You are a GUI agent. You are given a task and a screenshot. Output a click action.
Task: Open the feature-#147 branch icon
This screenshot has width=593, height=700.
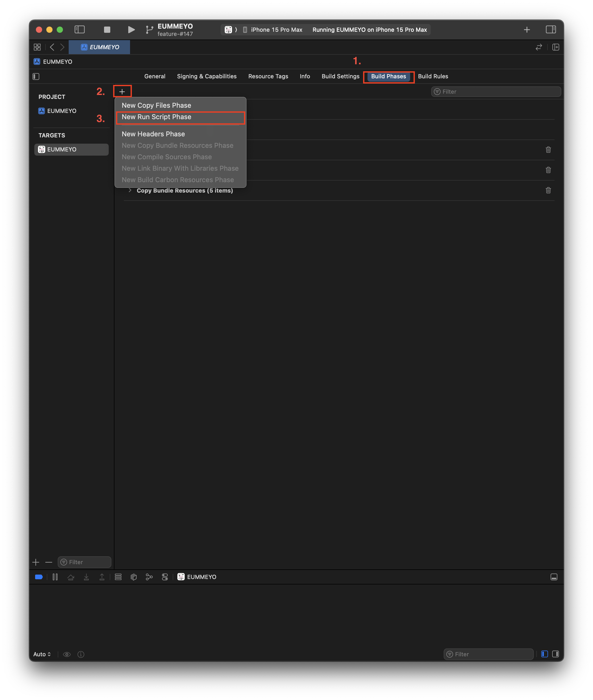pyautogui.click(x=149, y=30)
